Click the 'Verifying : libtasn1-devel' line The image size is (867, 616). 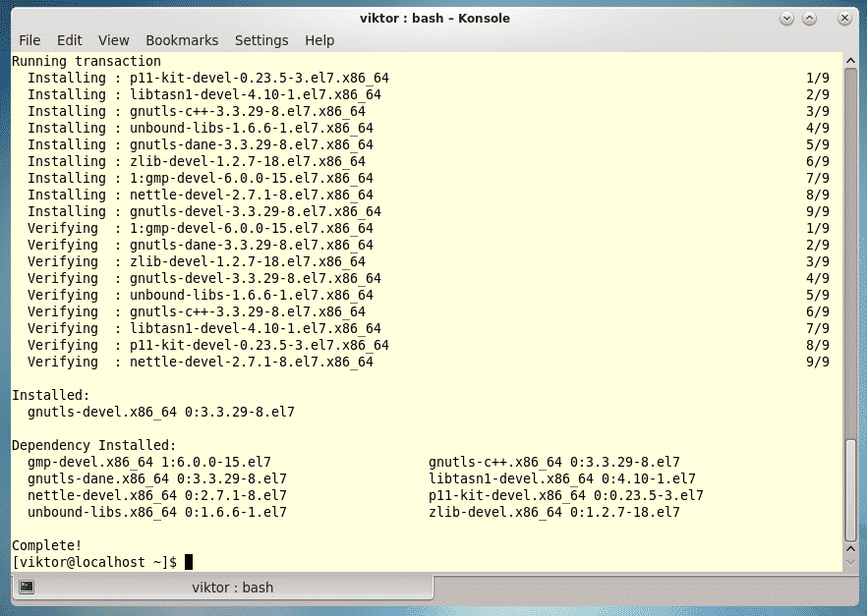(x=204, y=328)
